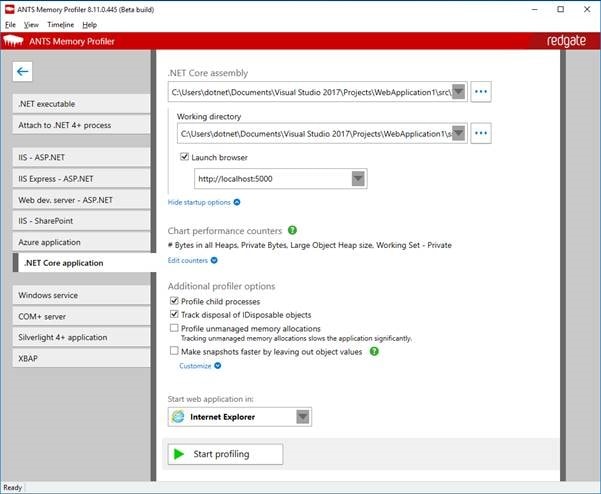Click the Start profiling button
Viewport: 601px width, 494px height.
tap(225, 454)
